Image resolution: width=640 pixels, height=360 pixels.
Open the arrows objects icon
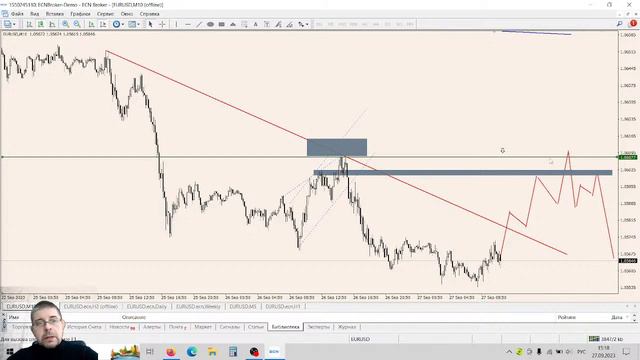[301, 24]
